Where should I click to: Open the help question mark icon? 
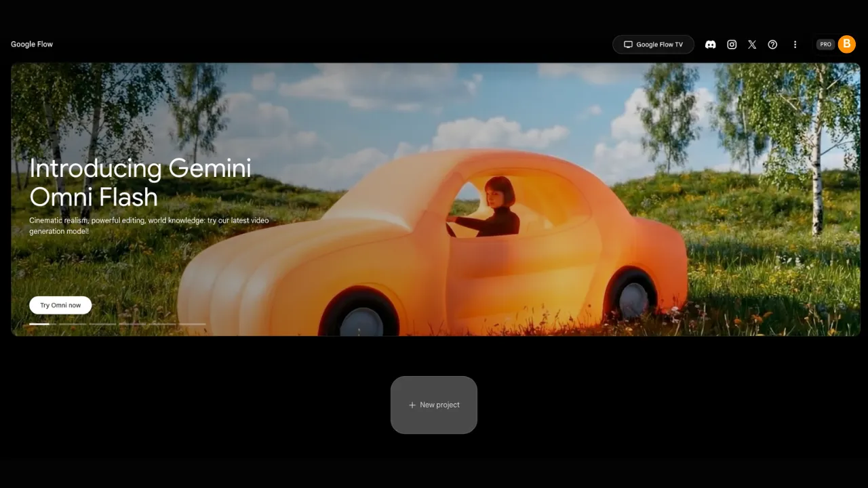[772, 45]
